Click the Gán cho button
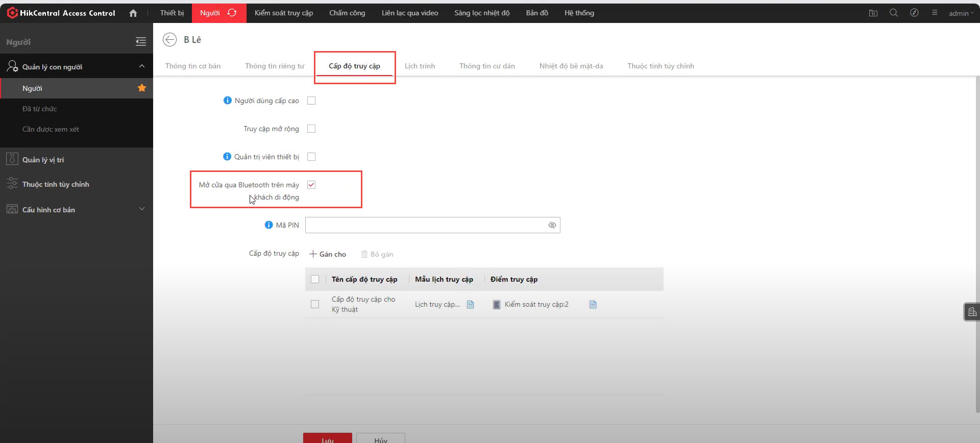The image size is (980, 443). tap(328, 254)
